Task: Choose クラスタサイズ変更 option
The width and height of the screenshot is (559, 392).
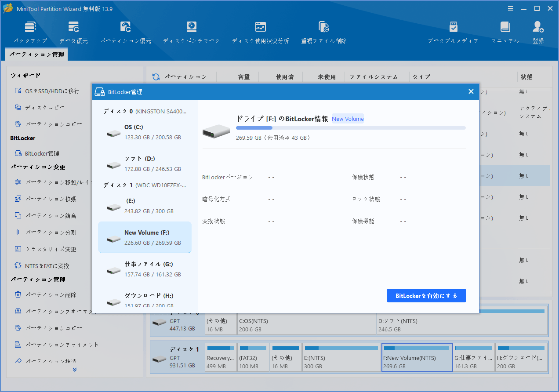Action: 46,249
